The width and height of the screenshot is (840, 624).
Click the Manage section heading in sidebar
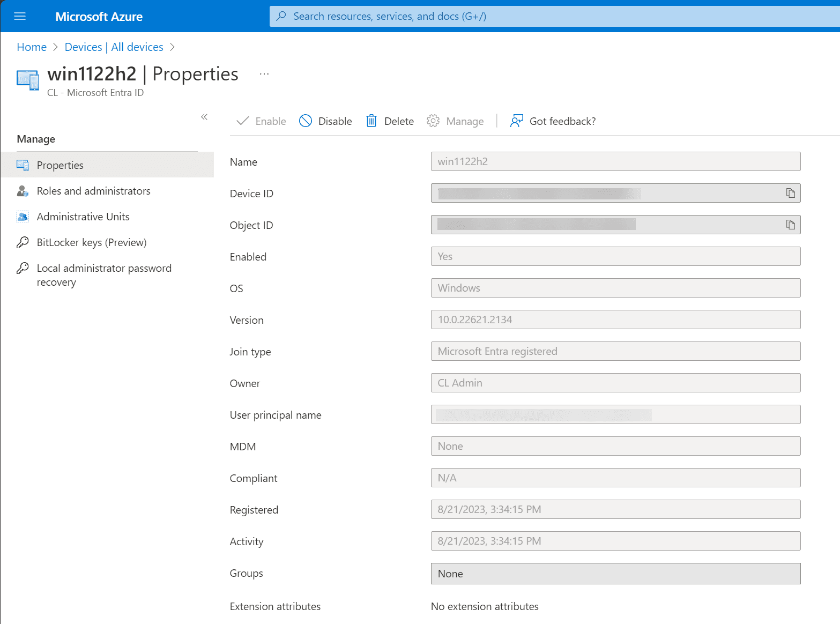[36, 139]
